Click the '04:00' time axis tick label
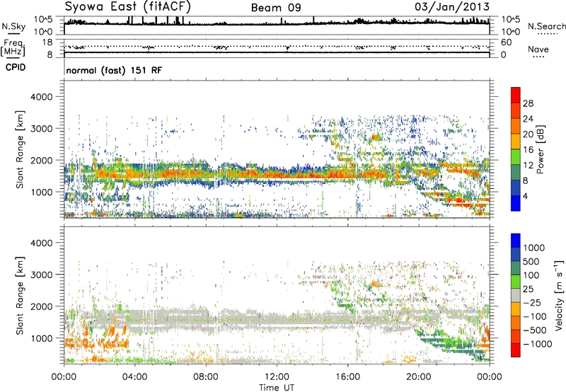The image size is (566, 392). pyautogui.click(x=134, y=377)
